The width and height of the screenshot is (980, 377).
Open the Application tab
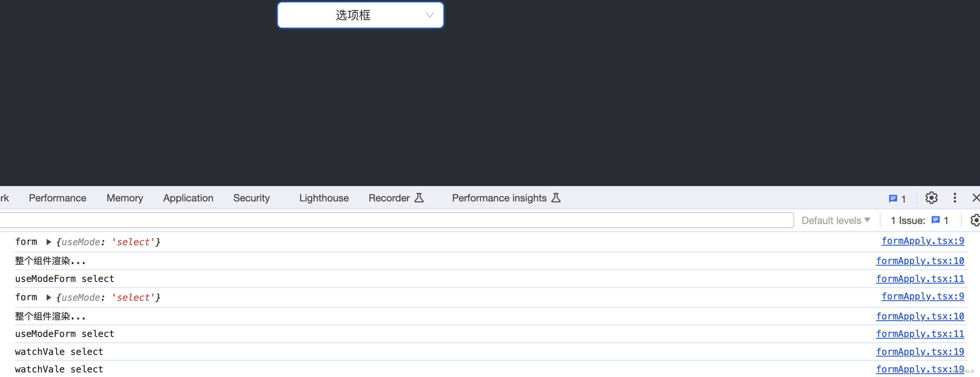188,198
